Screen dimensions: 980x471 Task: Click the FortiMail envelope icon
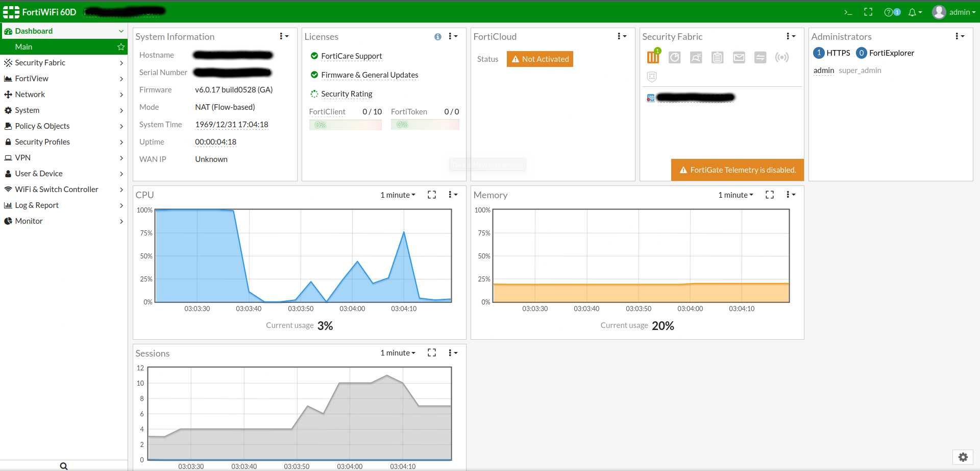739,57
